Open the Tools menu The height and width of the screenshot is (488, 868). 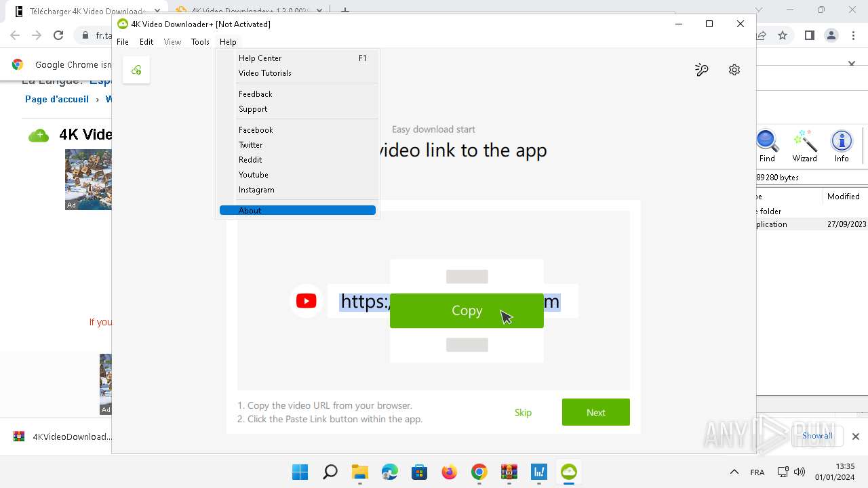pos(200,42)
